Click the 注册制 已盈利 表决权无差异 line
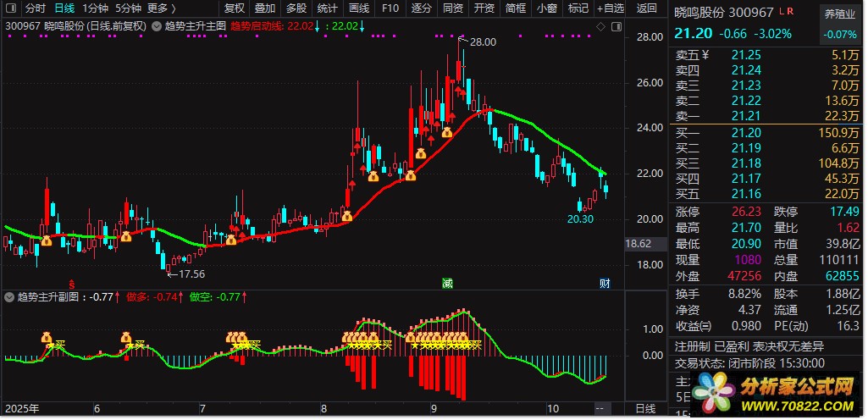This screenshot has width=868, height=420. pyautogui.click(x=749, y=347)
